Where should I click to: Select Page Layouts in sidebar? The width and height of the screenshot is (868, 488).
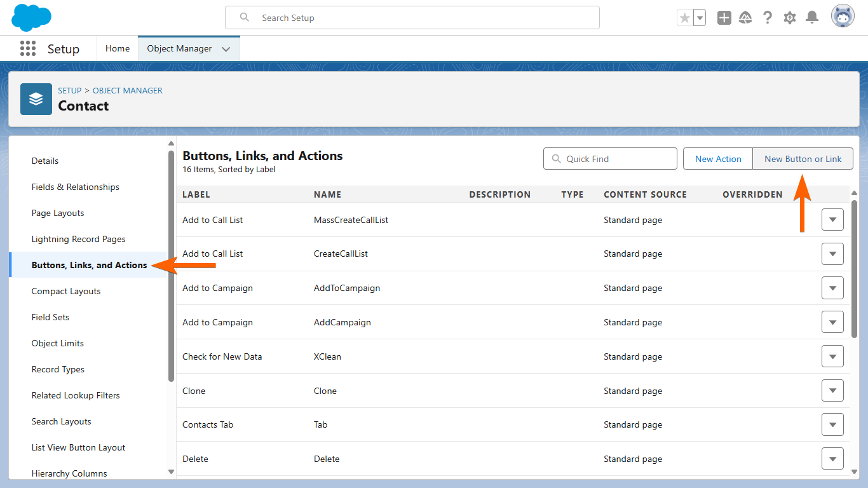(x=58, y=213)
